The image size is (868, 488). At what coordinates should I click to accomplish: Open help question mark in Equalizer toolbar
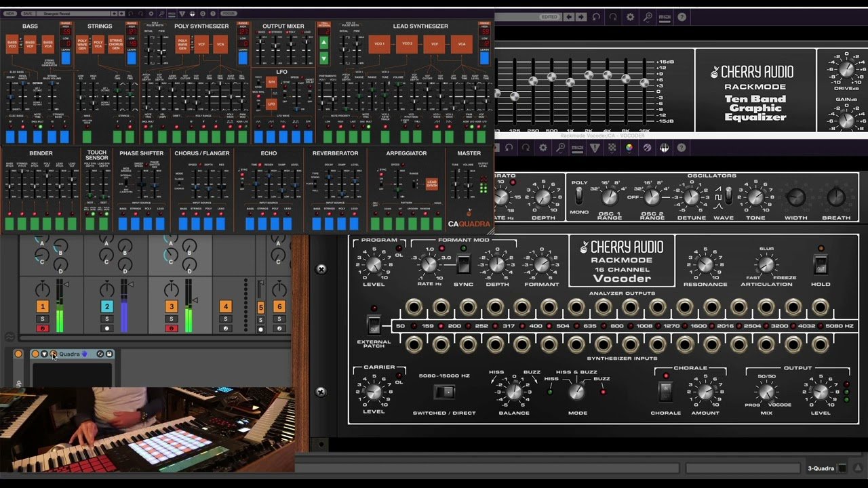682,17
